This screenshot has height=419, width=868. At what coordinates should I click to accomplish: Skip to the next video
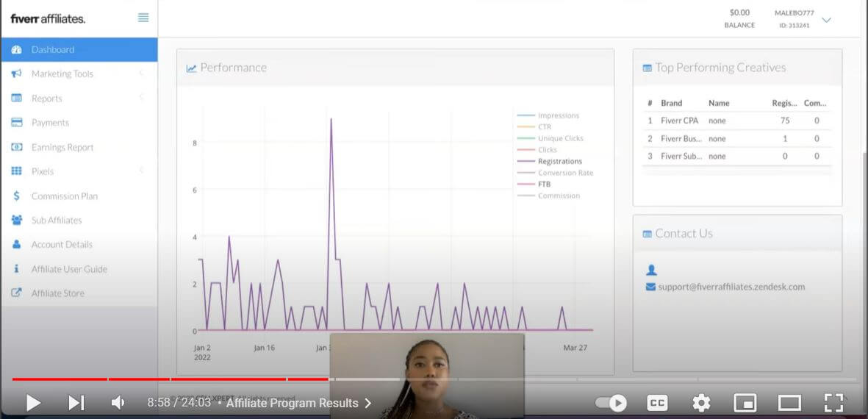click(76, 403)
